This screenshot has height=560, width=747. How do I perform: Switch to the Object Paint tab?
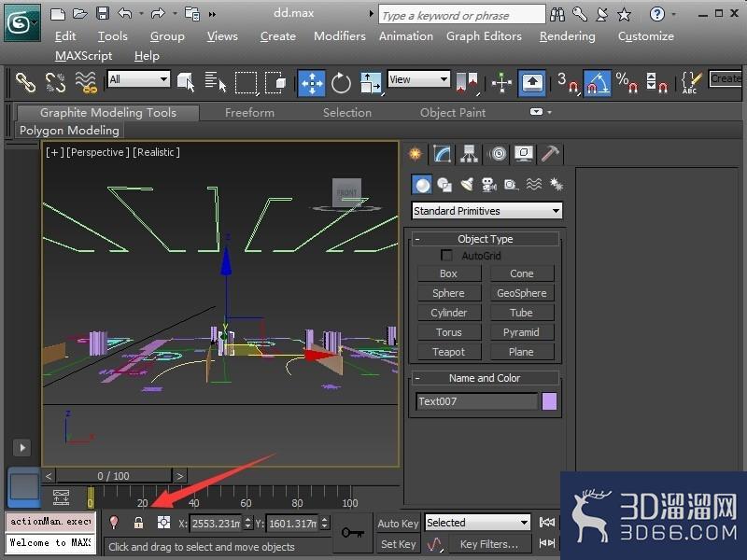(453, 113)
